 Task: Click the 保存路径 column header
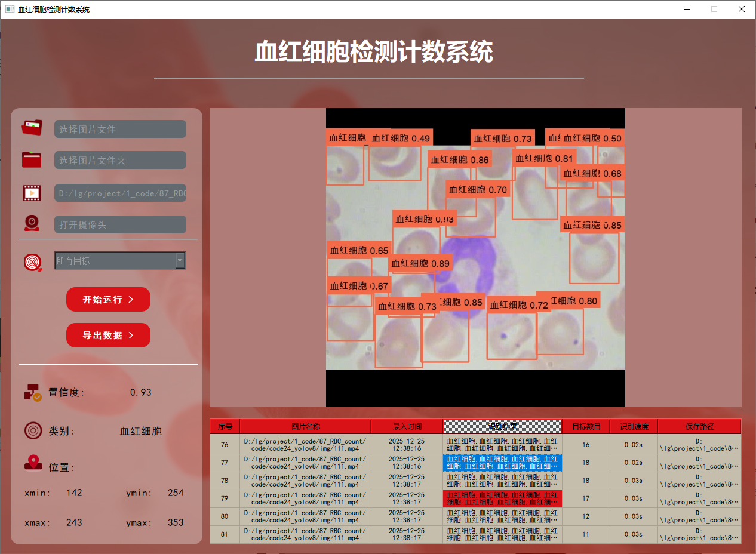[699, 426]
